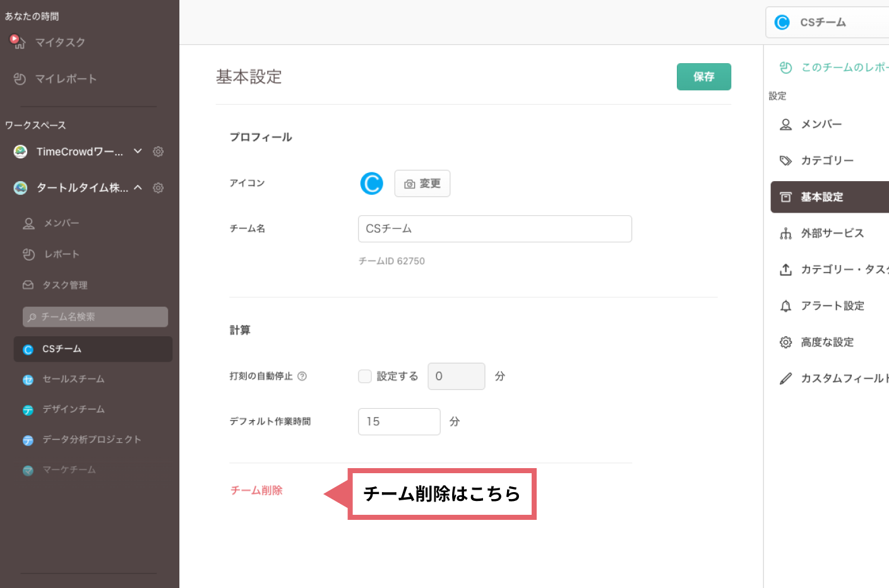Select メンバー in the team settings menu

pos(821,124)
